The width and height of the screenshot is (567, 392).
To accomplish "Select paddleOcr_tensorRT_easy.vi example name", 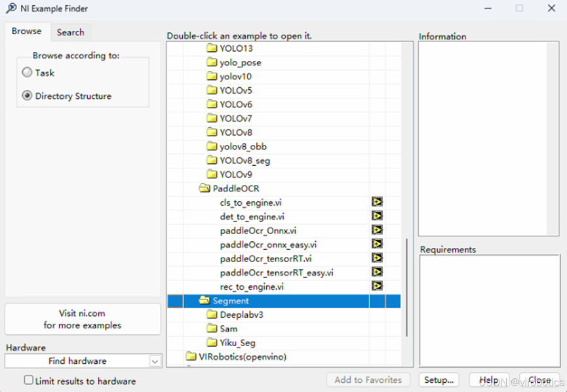I will click(277, 273).
